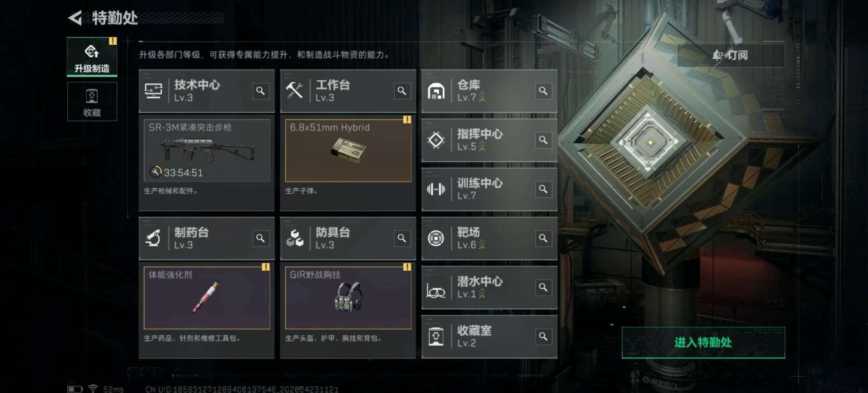Viewport: 868px width, 393px height.
Task: Open the 训练中心 department panel
Action: click(489, 189)
